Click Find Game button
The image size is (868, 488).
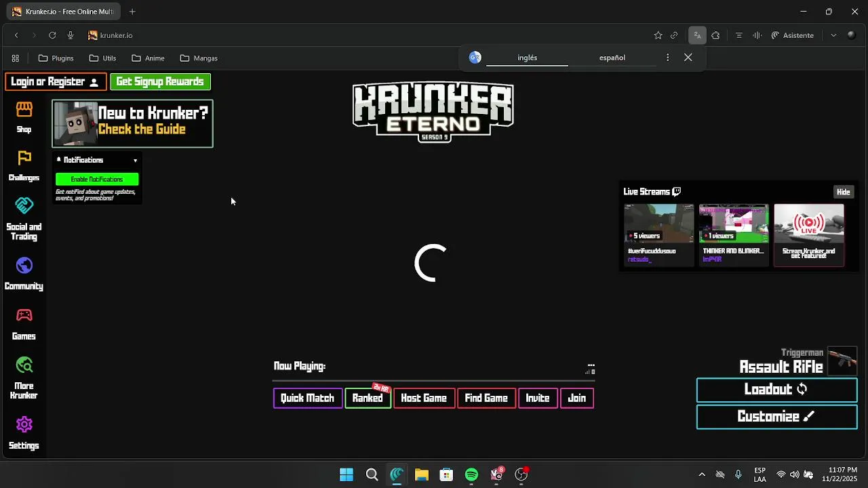[486, 399]
